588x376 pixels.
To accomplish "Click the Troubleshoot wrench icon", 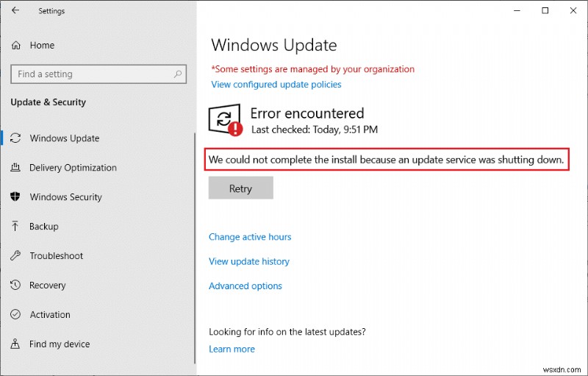I will click(15, 256).
